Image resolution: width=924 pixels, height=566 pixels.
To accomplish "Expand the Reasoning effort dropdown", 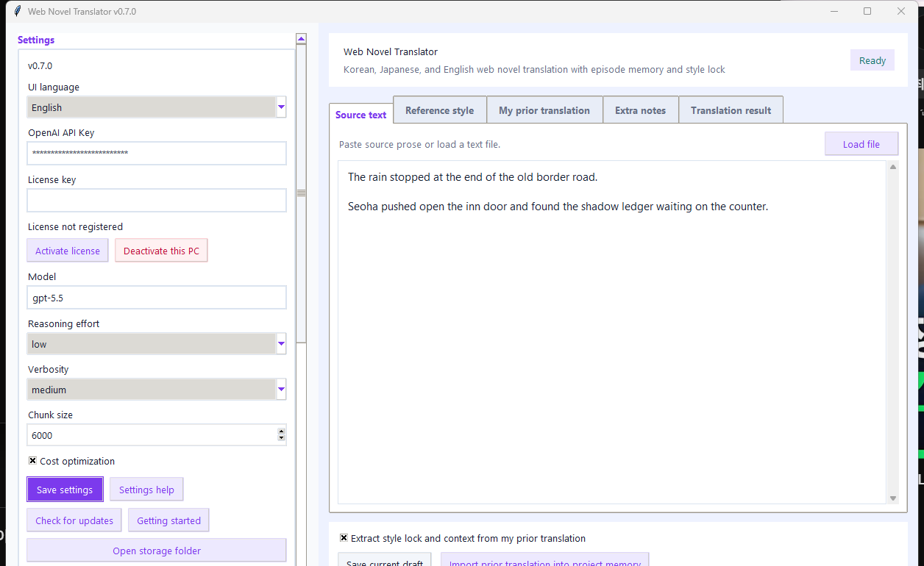I will pyautogui.click(x=281, y=344).
